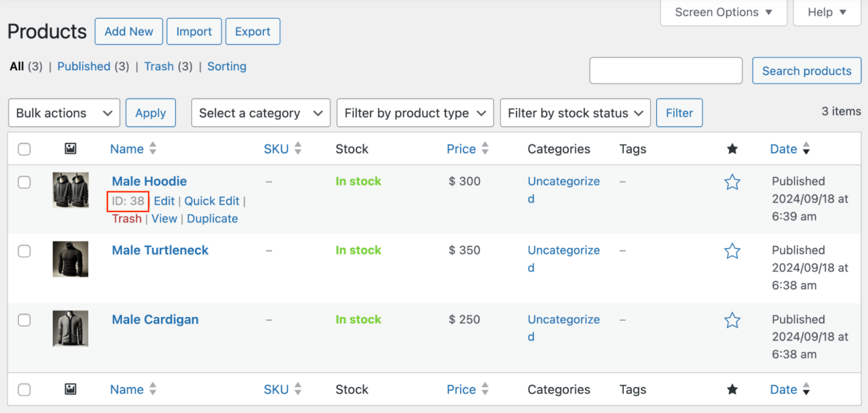Click the image column icon in the header
This screenshot has width=868, height=413.
click(x=71, y=149)
